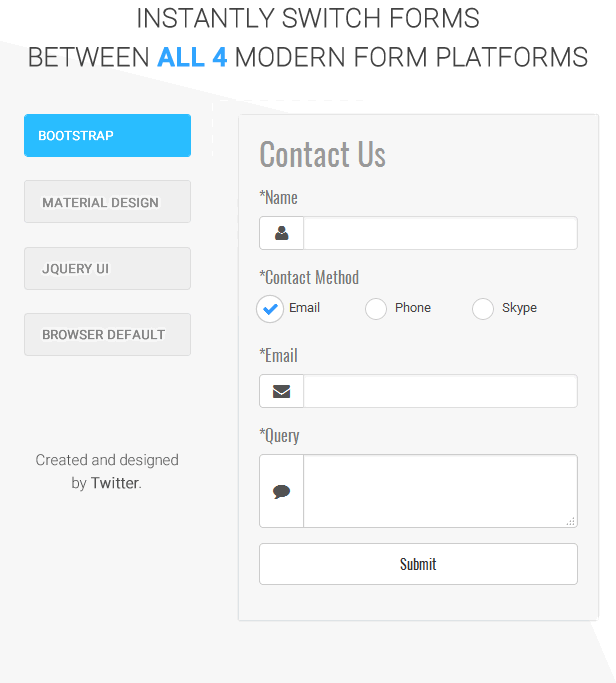Click the *Contact Method label text
The image size is (616, 683).
309,277
